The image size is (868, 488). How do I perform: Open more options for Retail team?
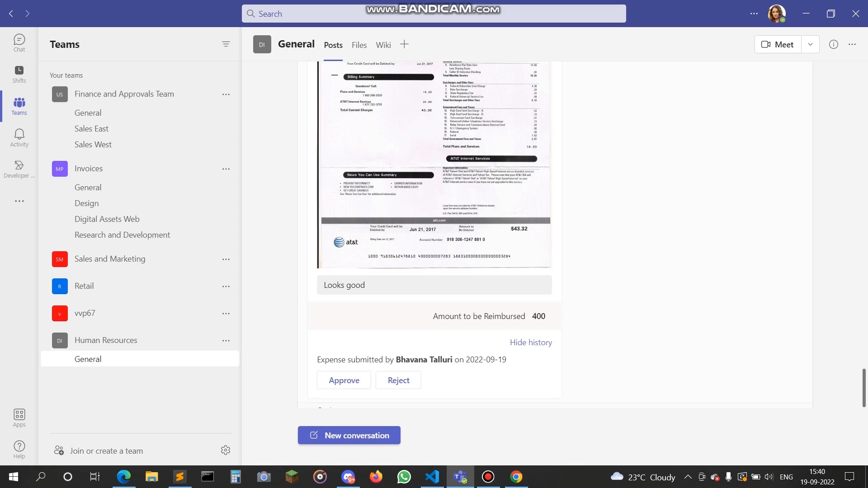tap(226, 286)
